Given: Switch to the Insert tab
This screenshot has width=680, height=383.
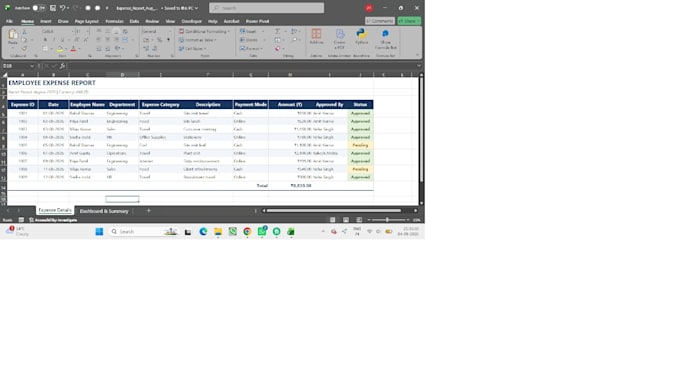Looking at the screenshot, I should [x=46, y=21].
